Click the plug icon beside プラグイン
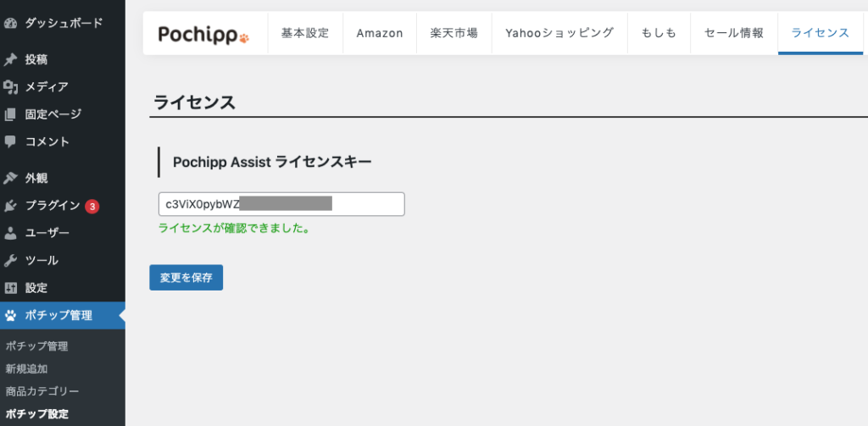The width and height of the screenshot is (868, 426). (x=10, y=206)
